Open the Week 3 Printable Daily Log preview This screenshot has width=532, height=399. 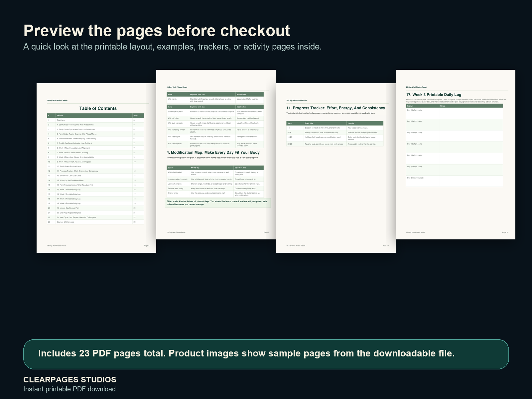coord(456,155)
